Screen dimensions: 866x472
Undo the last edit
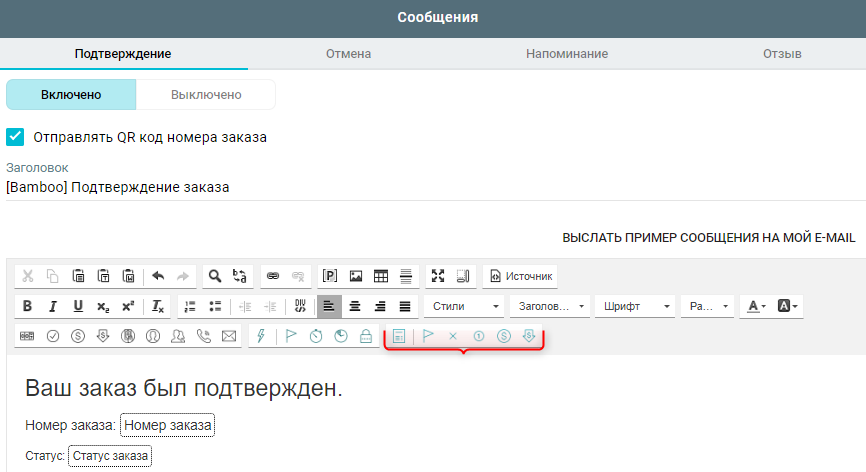point(158,276)
